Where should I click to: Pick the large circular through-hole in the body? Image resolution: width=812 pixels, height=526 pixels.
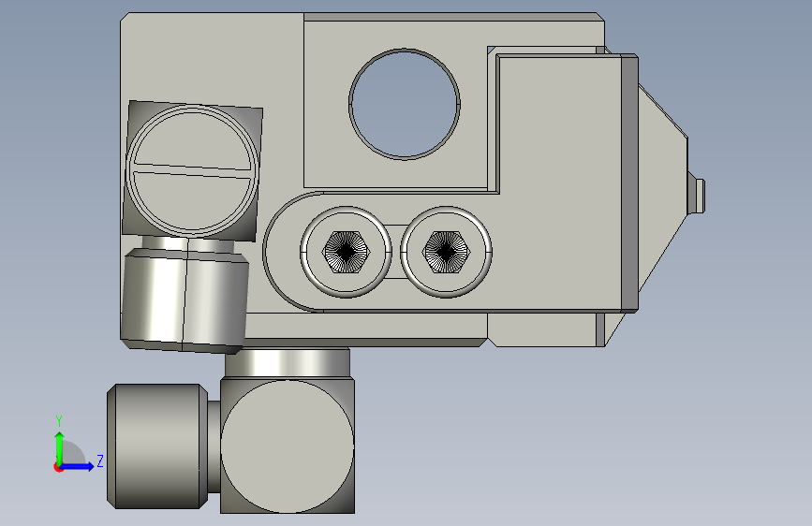pos(405,104)
